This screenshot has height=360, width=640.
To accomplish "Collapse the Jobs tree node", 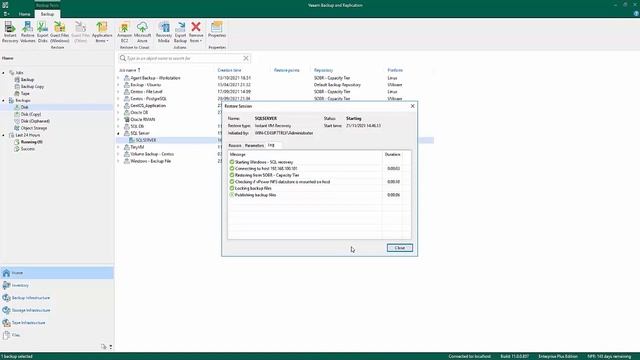I will point(4,73).
